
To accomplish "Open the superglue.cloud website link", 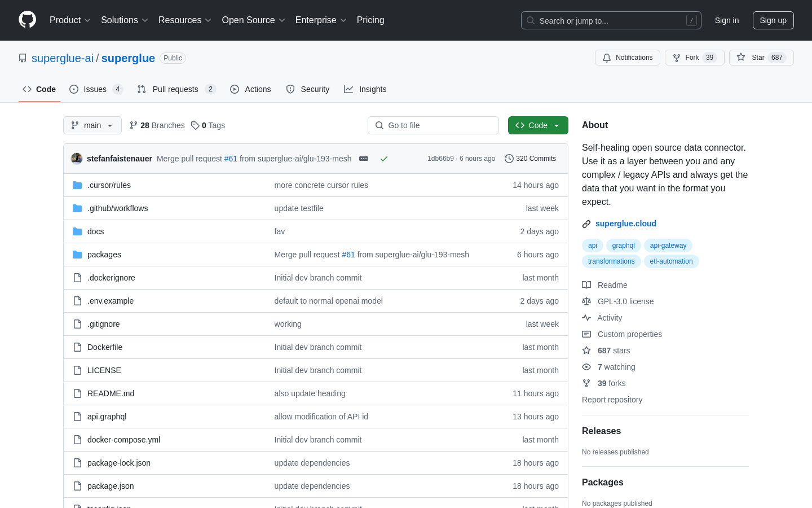I will pyautogui.click(x=626, y=224).
